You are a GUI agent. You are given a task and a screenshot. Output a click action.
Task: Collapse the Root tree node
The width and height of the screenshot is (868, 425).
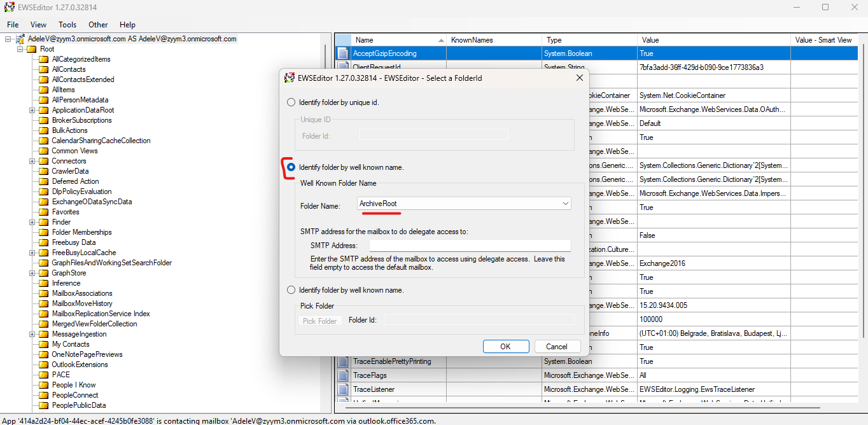[20, 49]
